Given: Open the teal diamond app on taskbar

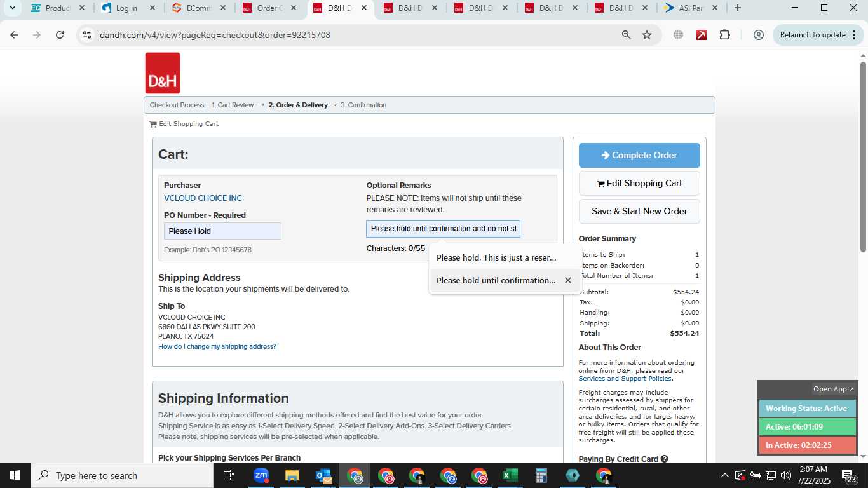Looking at the screenshot, I should point(572,475).
